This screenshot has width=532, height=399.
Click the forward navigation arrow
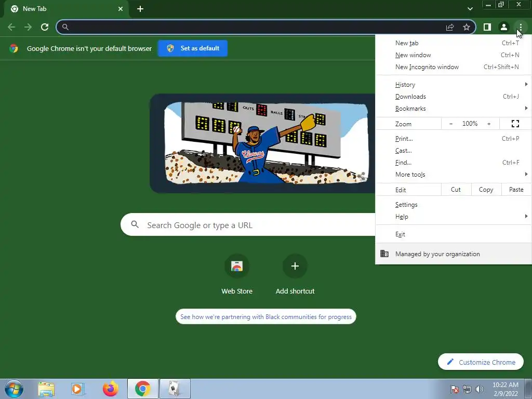coord(28,27)
